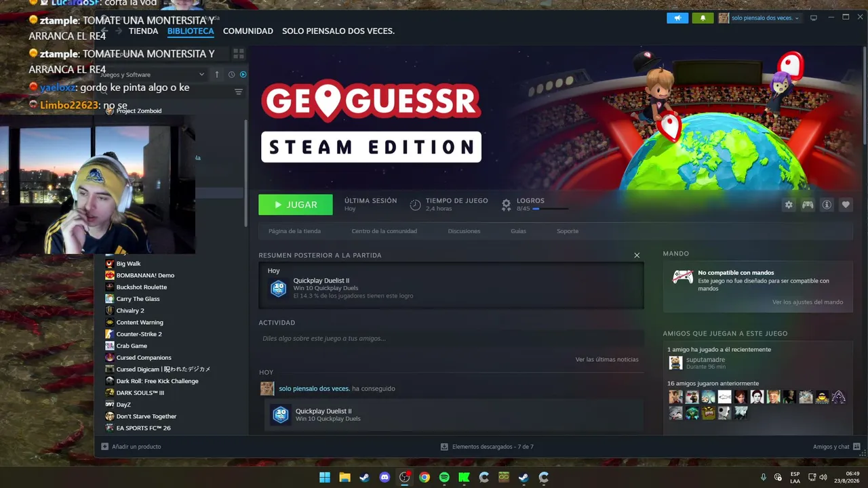Screen dimensions: 868x488
Task: Toggle the recent activity clock filter
Action: pyautogui.click(x=231, y=75)
